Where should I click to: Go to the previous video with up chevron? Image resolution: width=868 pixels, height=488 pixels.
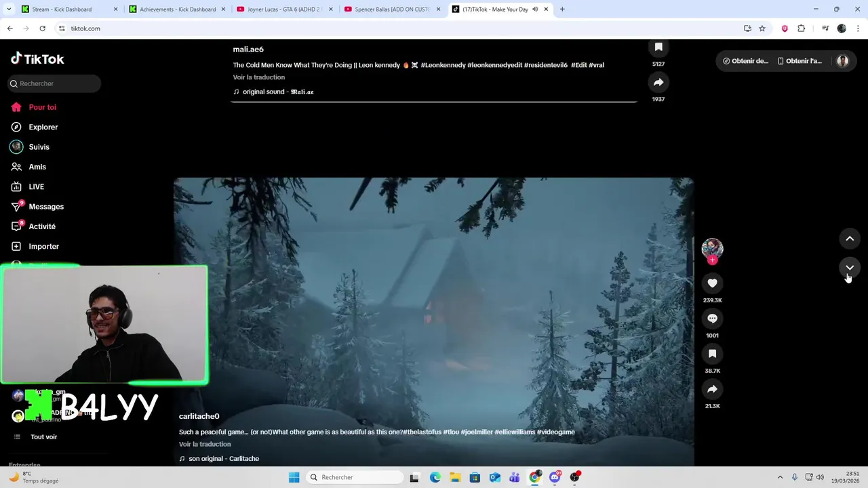coord(850,239)
